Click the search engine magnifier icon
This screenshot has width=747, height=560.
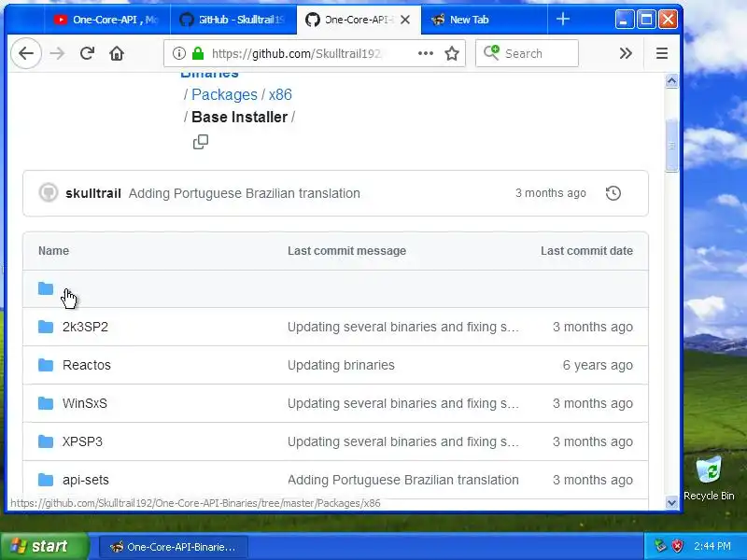[492, 52]
